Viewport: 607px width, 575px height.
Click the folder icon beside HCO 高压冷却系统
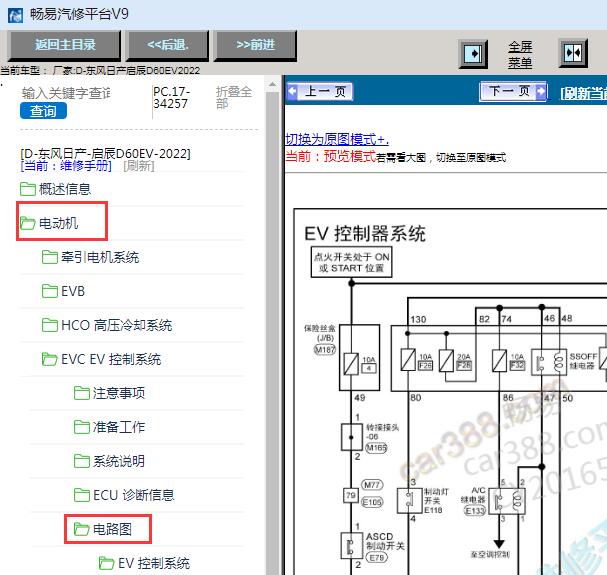50,325
